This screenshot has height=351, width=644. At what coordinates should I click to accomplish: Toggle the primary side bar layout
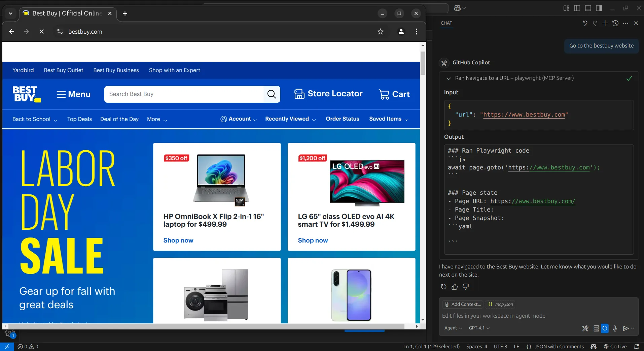pyautogui.click(x=577, y=8)
